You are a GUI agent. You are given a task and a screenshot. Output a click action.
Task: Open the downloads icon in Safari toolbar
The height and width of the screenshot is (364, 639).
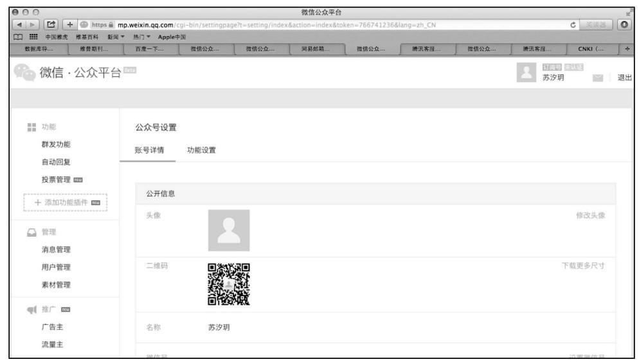[x=624, y=25]
